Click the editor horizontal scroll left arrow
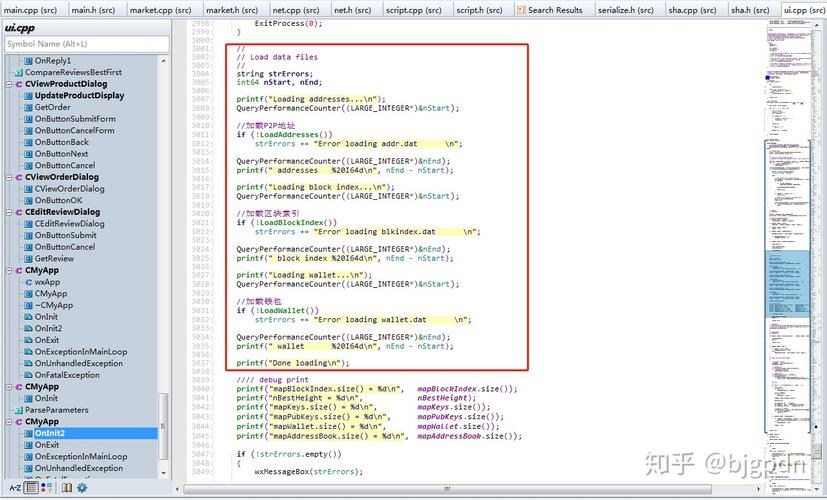Viewport: 827px width, 500px height. (178, 489)
